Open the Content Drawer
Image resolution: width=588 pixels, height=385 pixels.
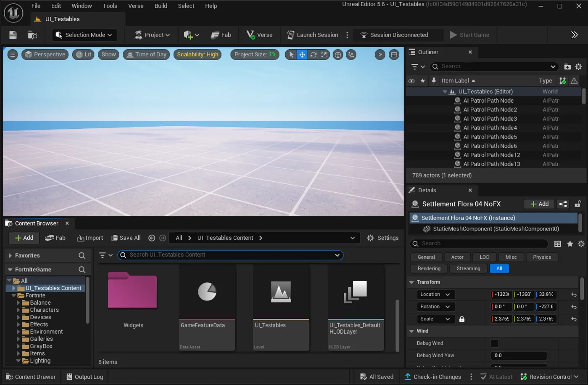[31, 377]
